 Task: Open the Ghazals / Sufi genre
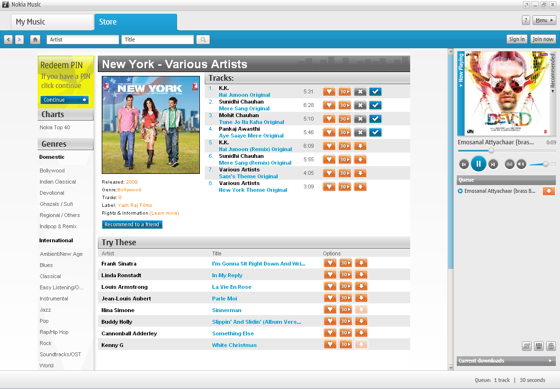pyautogui.click(x=56, y=204)
